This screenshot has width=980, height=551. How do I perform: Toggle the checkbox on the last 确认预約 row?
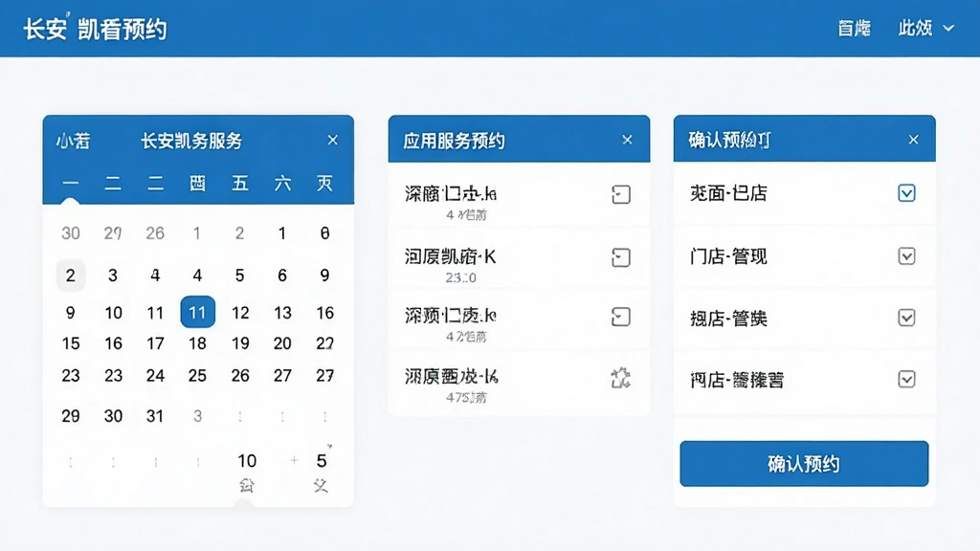906,379
